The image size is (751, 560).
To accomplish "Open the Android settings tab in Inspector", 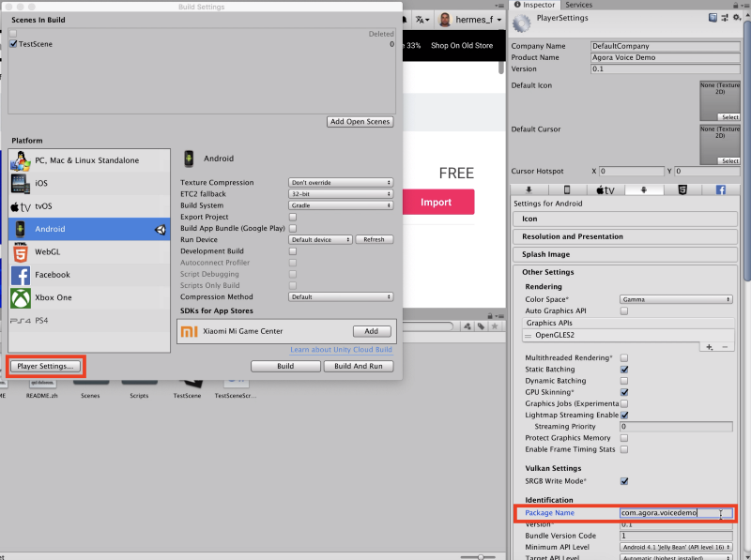I will [x=644, y=190].
